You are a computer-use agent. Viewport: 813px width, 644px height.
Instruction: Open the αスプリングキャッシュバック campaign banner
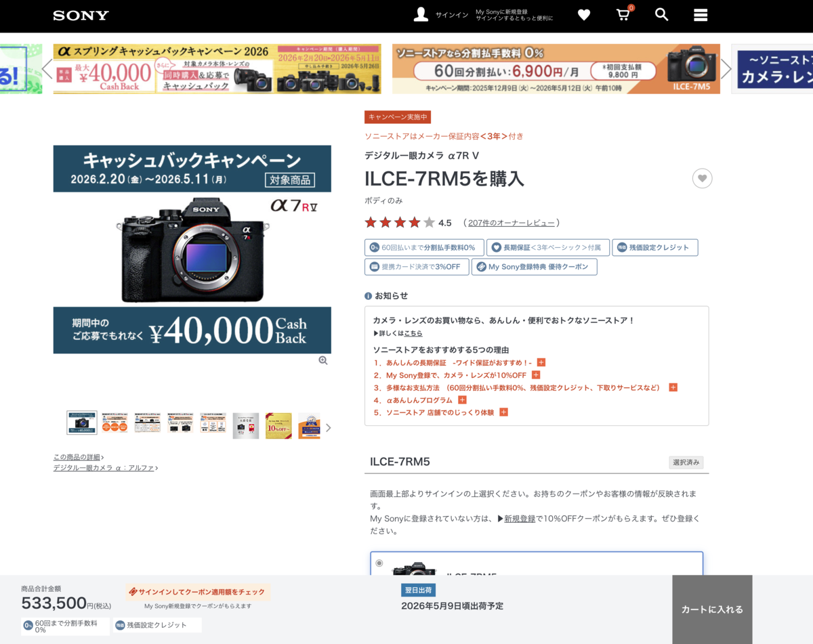pos(217,69)
